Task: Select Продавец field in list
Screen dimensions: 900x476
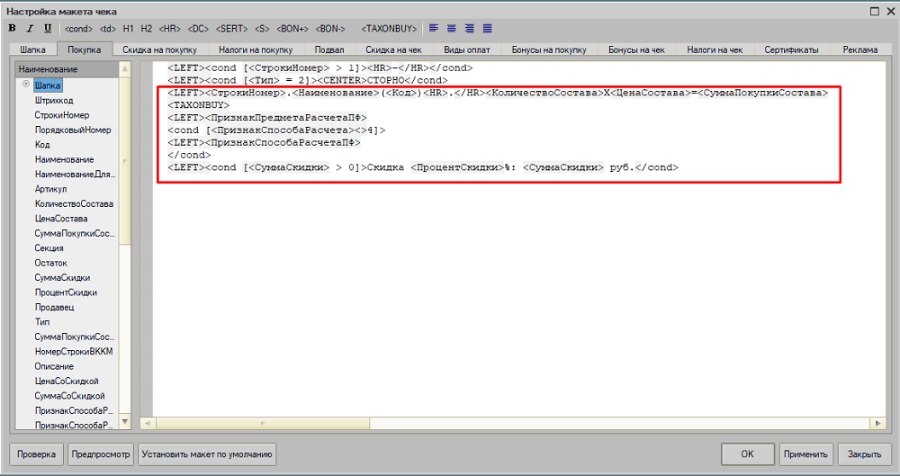Action: pos(55,307)
